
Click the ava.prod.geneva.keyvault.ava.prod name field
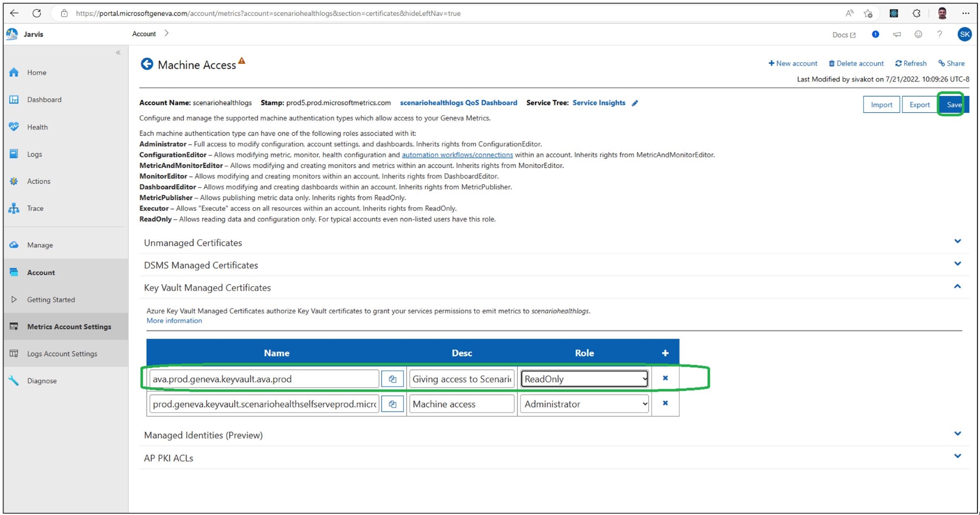(x=264, y=379)
